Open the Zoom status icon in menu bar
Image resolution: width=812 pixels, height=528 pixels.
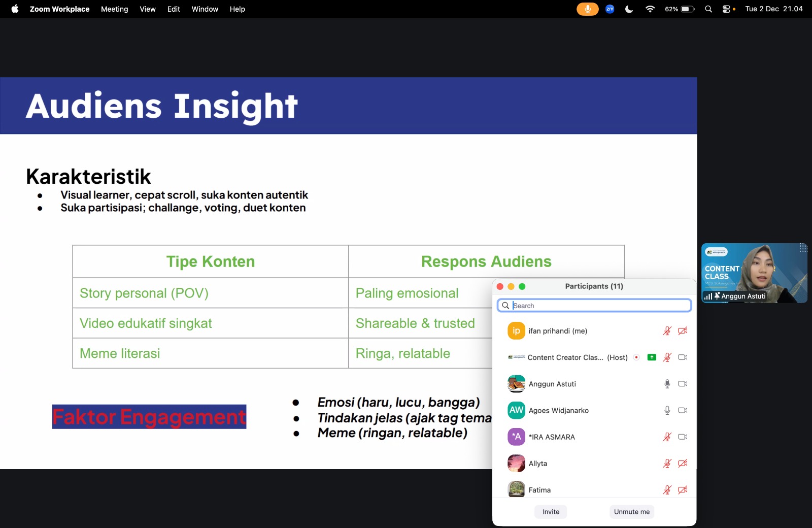pyautogui.click(x=610, y=9)
